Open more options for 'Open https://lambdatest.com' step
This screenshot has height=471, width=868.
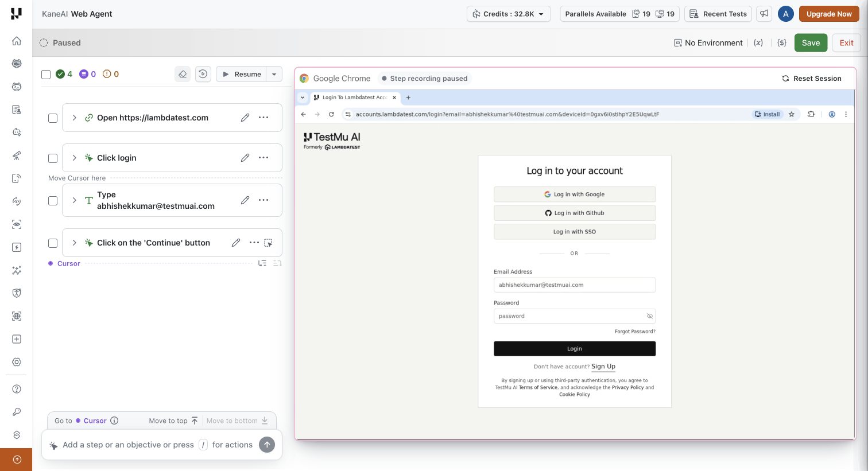(x=263, y=118)
